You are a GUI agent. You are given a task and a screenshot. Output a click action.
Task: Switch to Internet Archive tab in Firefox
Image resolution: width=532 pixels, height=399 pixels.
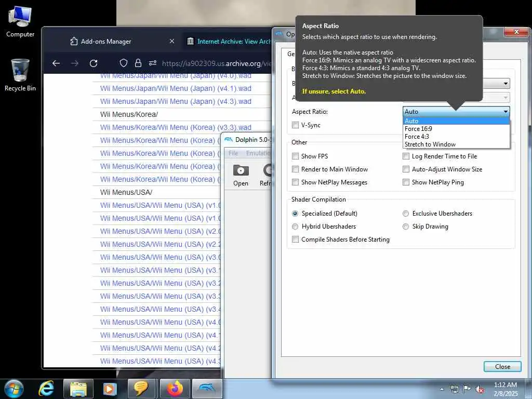point(234,42)
